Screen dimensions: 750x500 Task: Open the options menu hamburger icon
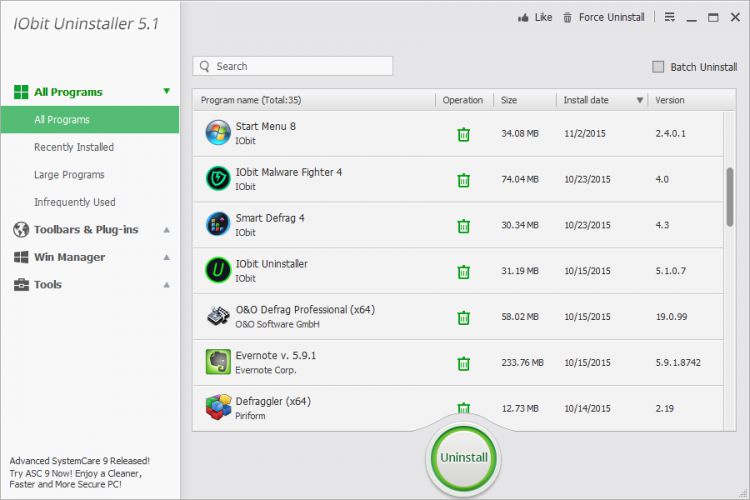click(670, 17)
